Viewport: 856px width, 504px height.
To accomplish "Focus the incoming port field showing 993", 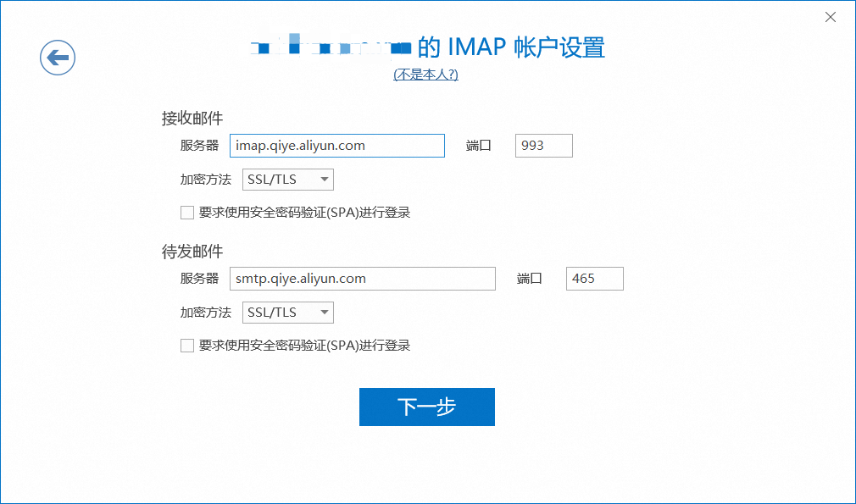I will (x=543, y=146).
